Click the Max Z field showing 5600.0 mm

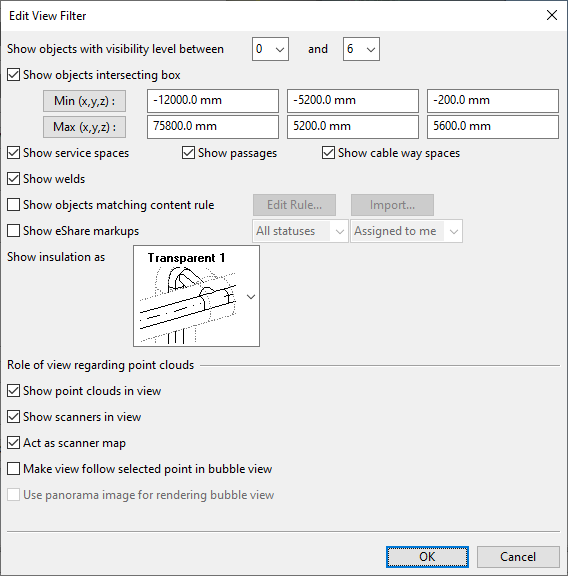click(x=493, y=127)
